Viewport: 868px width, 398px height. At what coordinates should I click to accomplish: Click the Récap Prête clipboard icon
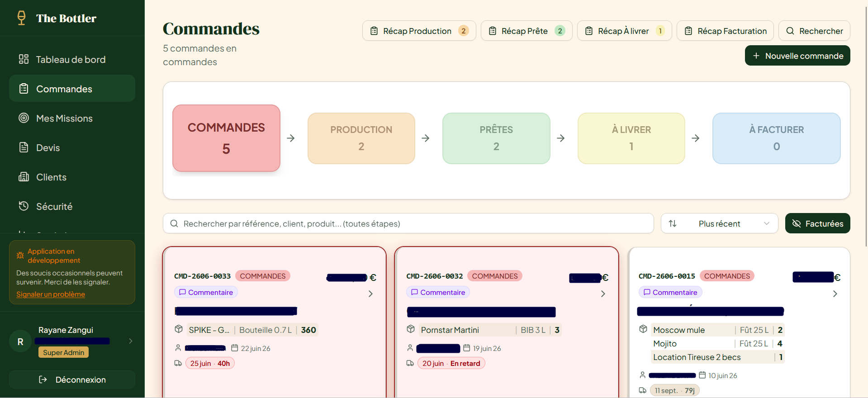tap(493, 31)
